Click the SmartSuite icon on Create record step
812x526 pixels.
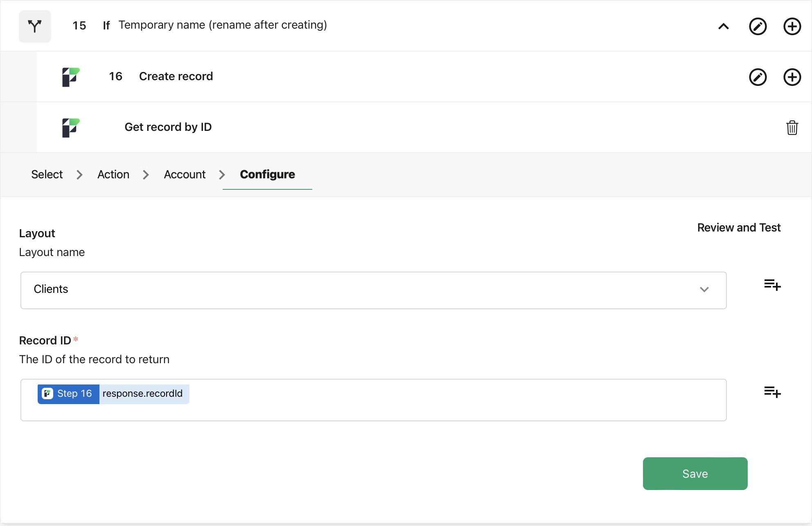[x=71, y=77]
